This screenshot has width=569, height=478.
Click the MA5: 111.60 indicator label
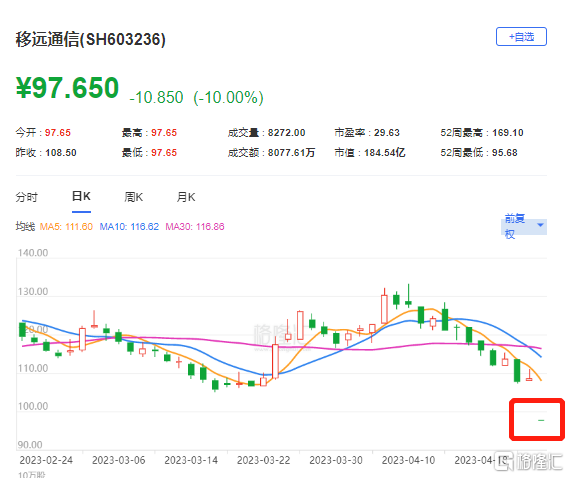coord(66,226)
